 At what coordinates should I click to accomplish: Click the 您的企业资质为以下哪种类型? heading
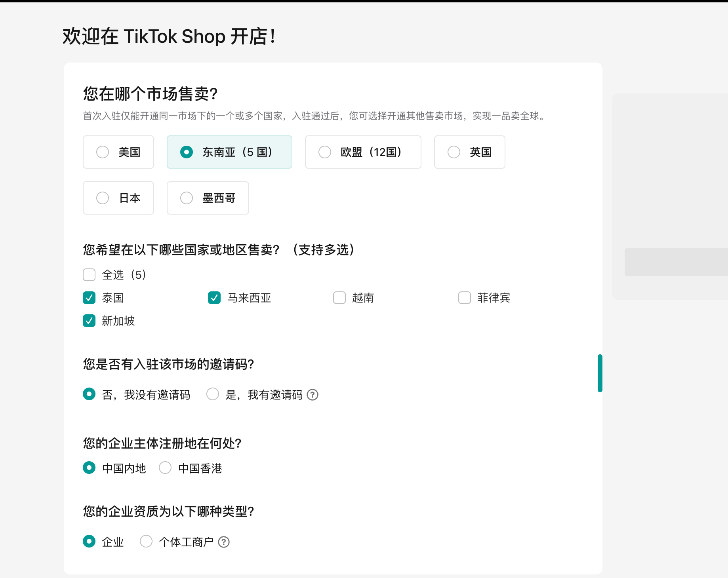click(x=168, y=511)
